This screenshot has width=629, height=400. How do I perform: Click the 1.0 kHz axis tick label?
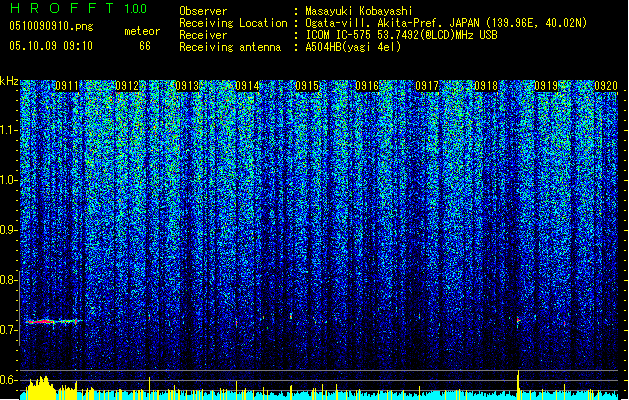click(9, 180)
